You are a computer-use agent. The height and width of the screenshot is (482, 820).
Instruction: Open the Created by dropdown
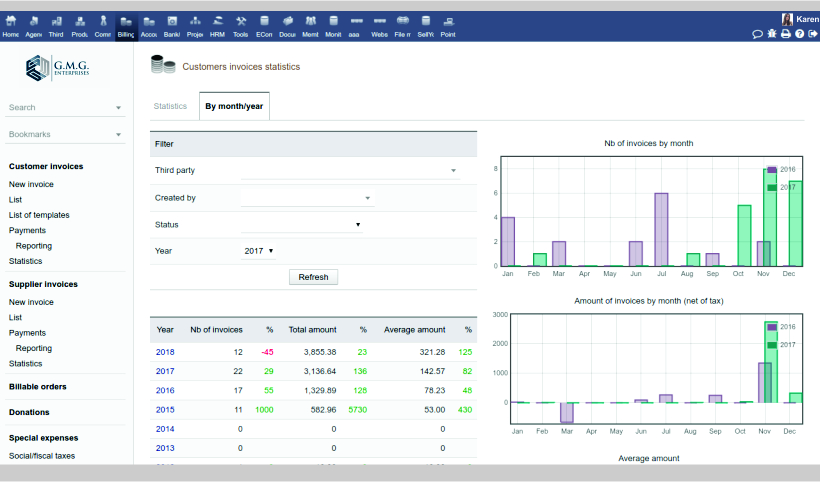tap(367, 198)
